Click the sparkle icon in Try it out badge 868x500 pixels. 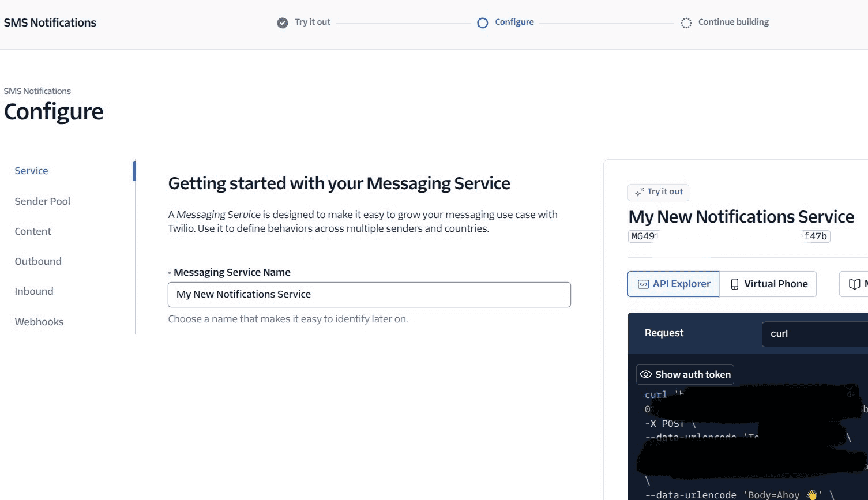coord(639,193)
